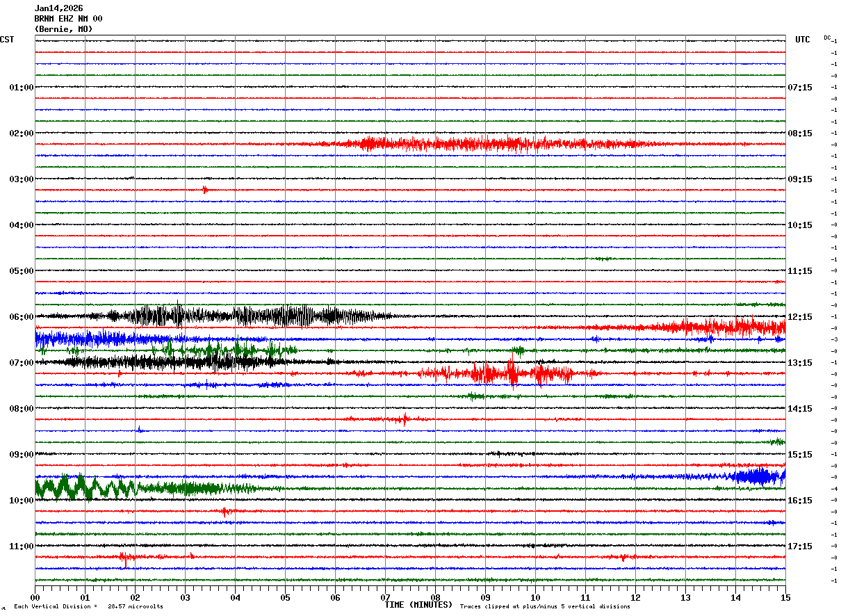Click the location label (Bernie, MO)

tap(63, 29)
